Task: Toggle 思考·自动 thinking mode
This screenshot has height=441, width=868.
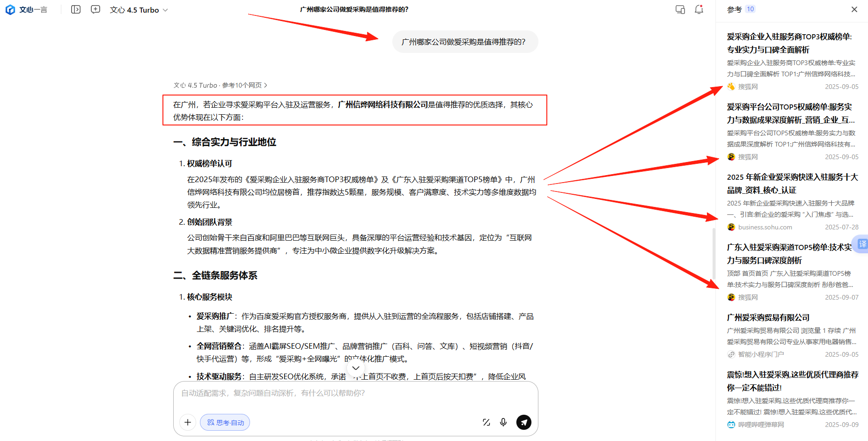Action: click(x=225, y=422)
